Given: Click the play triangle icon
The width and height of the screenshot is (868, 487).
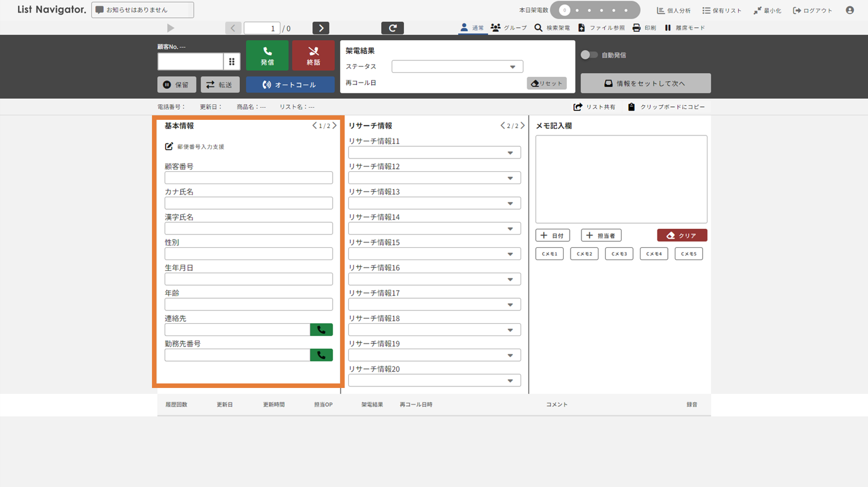Looking at the screenshot, I should pos(171,28).
